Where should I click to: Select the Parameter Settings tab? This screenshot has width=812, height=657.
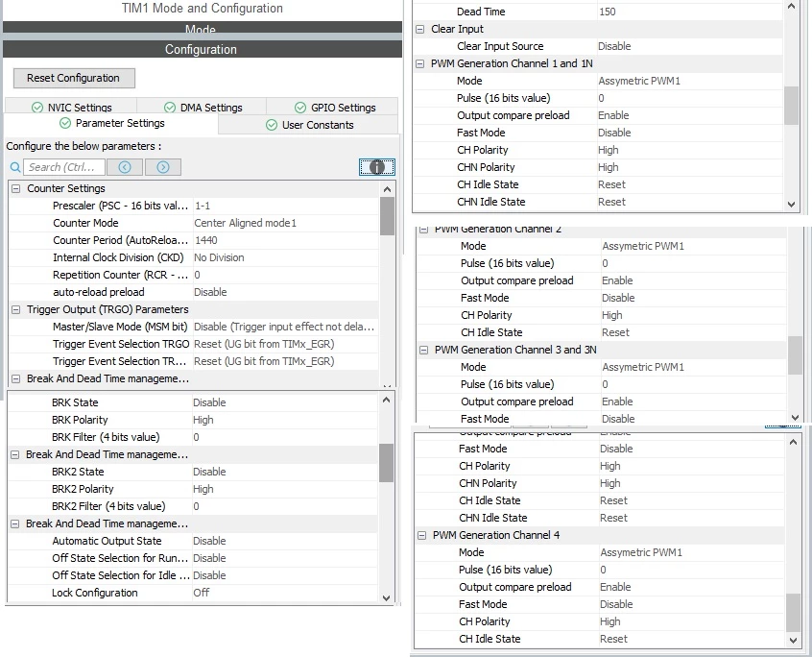112,123
